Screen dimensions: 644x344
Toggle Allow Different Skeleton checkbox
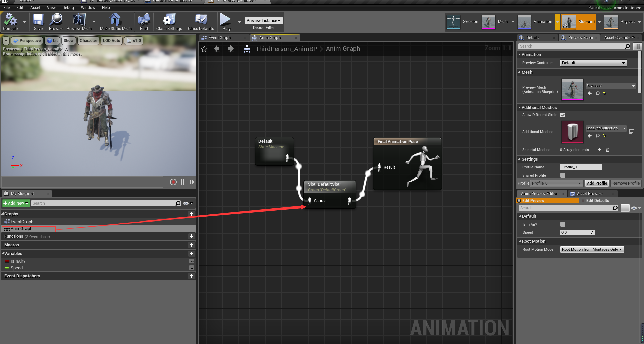pos(563,115)
